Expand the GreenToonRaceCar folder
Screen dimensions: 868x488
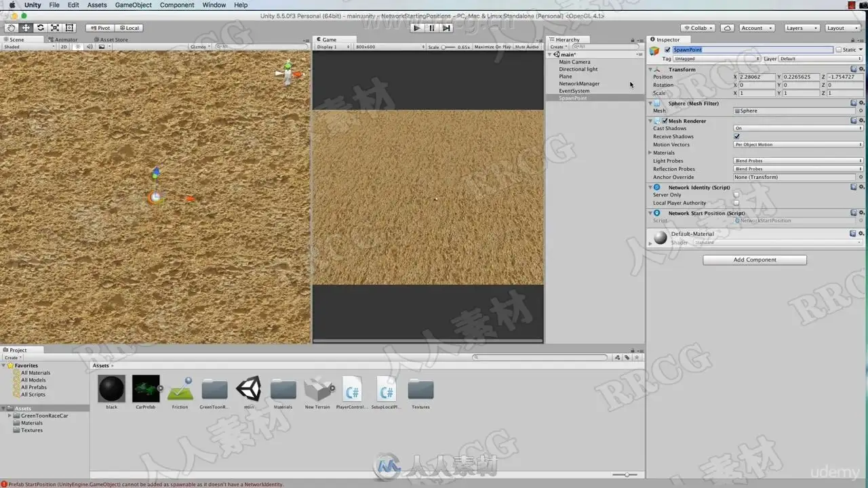[x=10, y=415]
